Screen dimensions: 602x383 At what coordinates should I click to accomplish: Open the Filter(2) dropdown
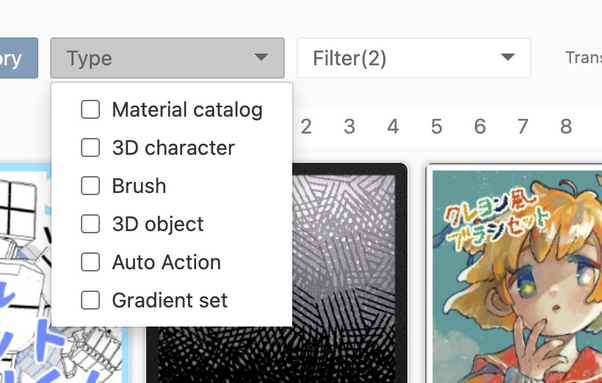pos(414,58)
